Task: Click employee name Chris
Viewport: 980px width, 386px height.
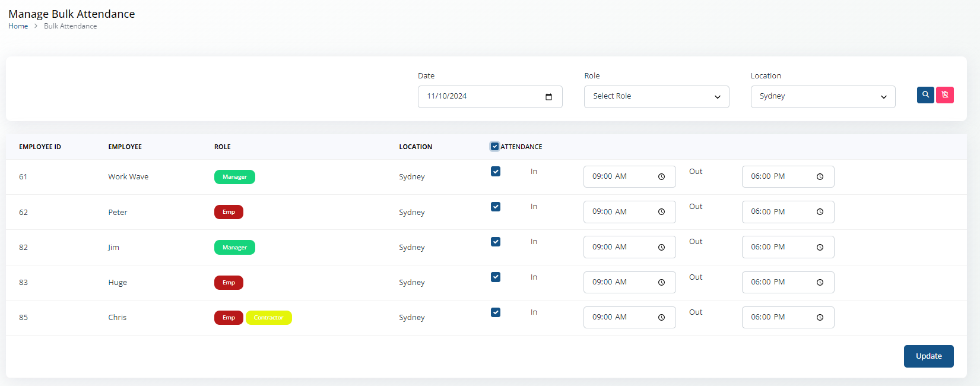Action: tap(117, 318)
